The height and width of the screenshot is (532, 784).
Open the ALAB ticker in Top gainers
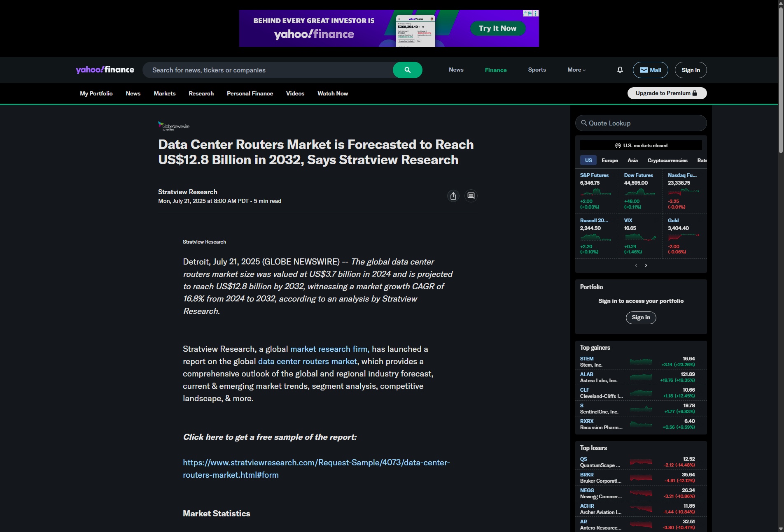coord(586,374)
